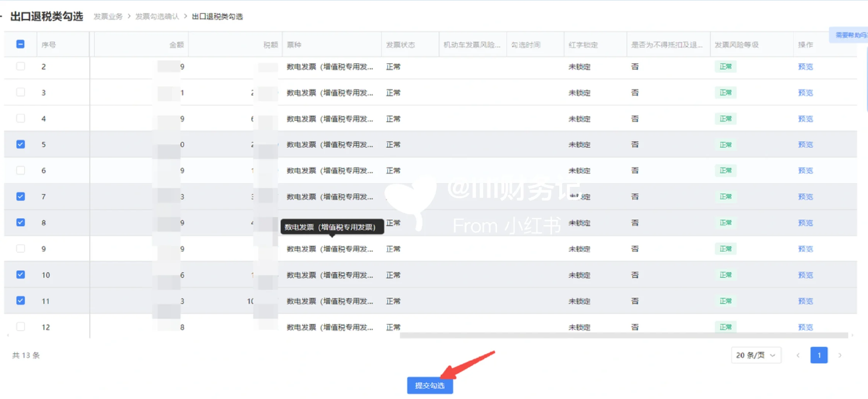Navigate to 发票业务 via the breadcrumb

[107, 17]
